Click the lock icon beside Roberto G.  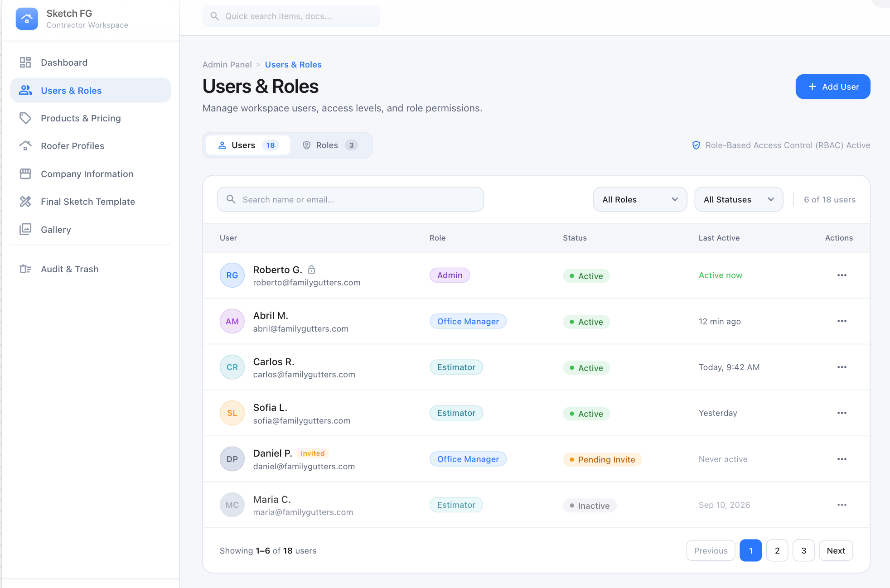click(311, 270)
